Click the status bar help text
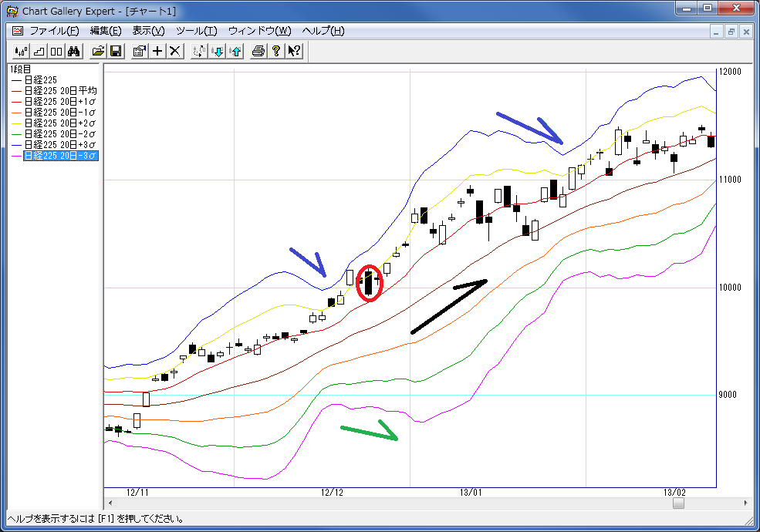 point(96,519)
